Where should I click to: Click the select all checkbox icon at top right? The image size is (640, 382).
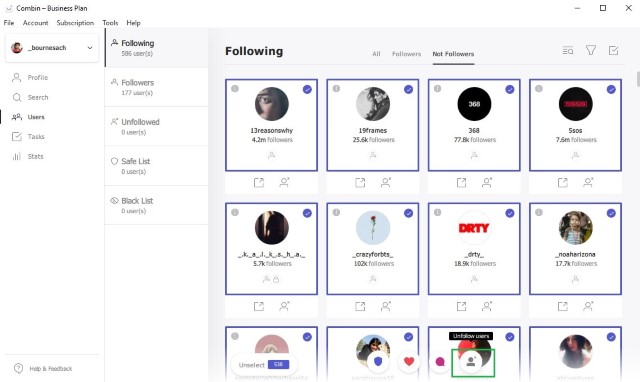pos(613,51)
